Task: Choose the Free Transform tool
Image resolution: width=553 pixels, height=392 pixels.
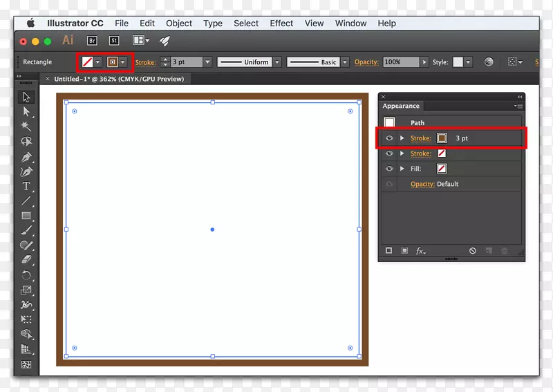Action: click(x=26, y=319)
